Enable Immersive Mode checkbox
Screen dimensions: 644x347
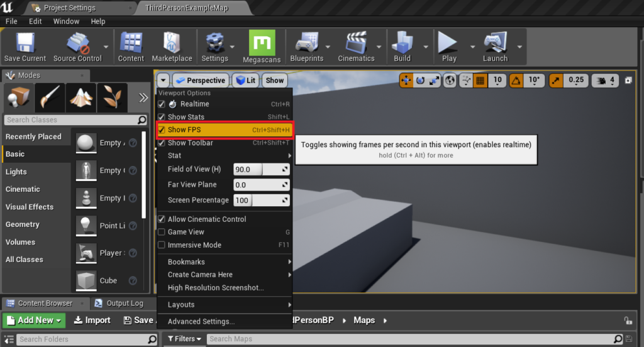[162, 245]
